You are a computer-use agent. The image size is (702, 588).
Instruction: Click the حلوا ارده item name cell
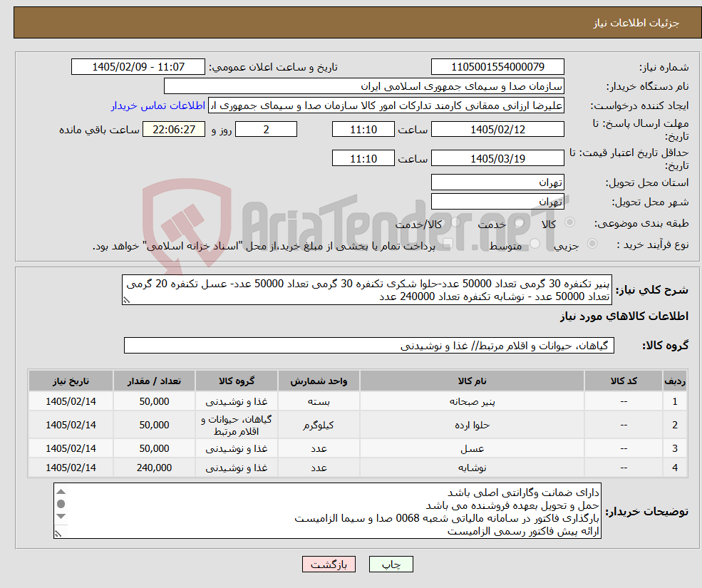coord(472,425)
